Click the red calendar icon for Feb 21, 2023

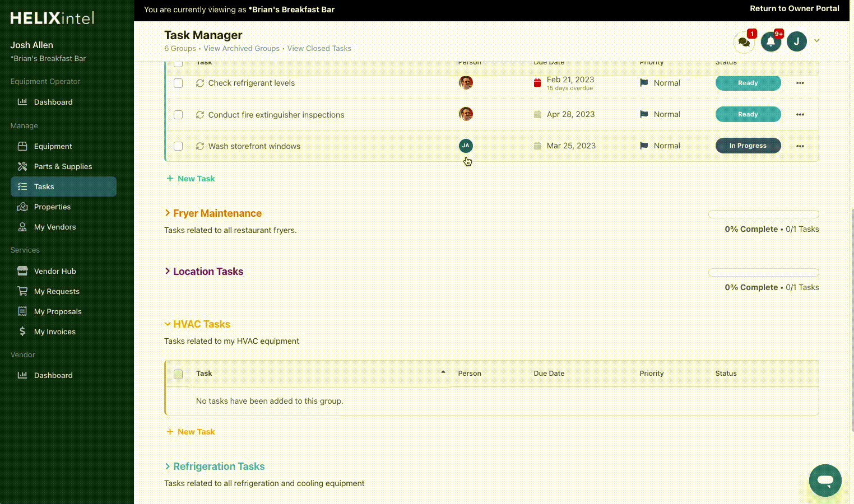click(537, 83)
